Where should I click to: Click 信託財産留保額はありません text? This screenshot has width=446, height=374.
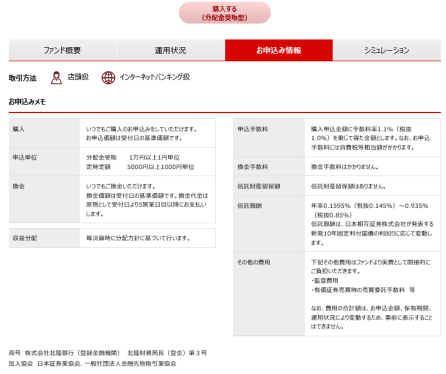[348, 186]
